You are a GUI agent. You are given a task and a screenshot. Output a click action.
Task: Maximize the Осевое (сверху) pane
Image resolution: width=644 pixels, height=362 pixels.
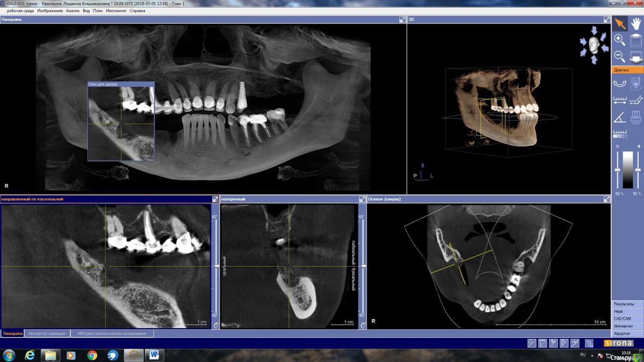tap(606, 199)
